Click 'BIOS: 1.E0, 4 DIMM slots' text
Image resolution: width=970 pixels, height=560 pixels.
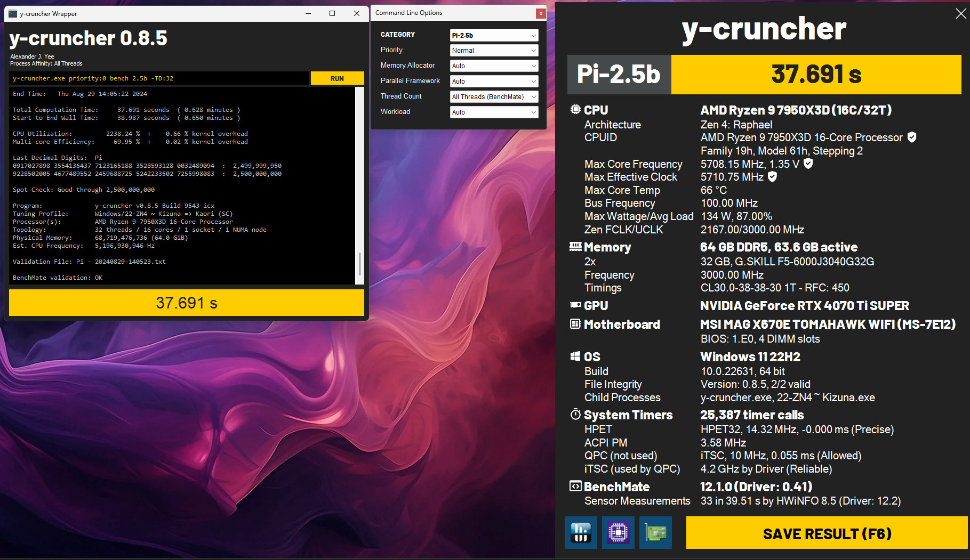(760, 339)
